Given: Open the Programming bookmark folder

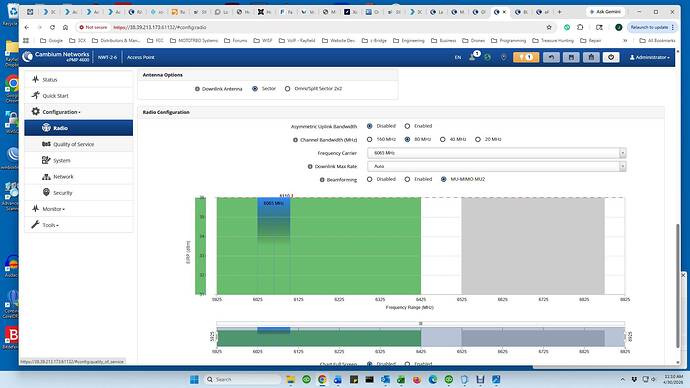Looking at the screenshot, I should [x=509, y=40].
